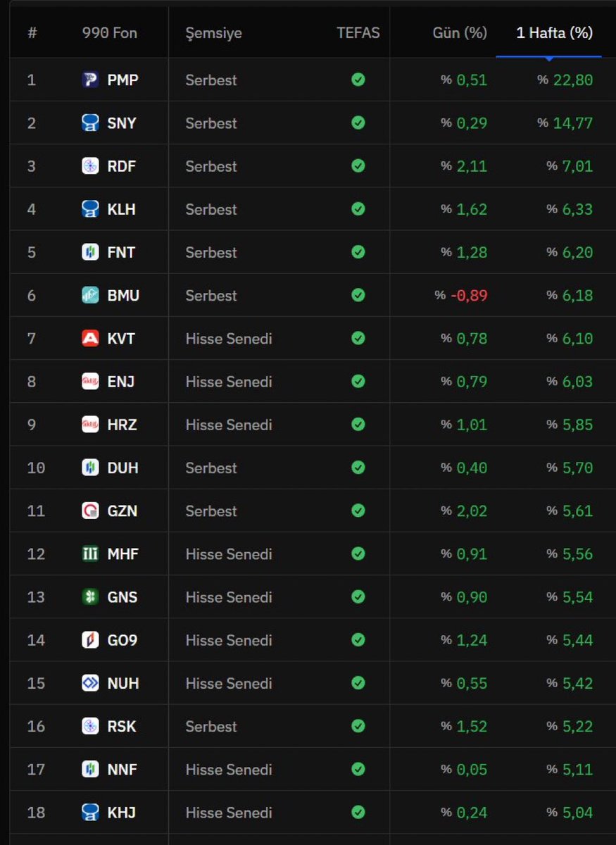Screen dimensions: 616x845
Task: Click the MHF fund logo icon
Action: 90,554
